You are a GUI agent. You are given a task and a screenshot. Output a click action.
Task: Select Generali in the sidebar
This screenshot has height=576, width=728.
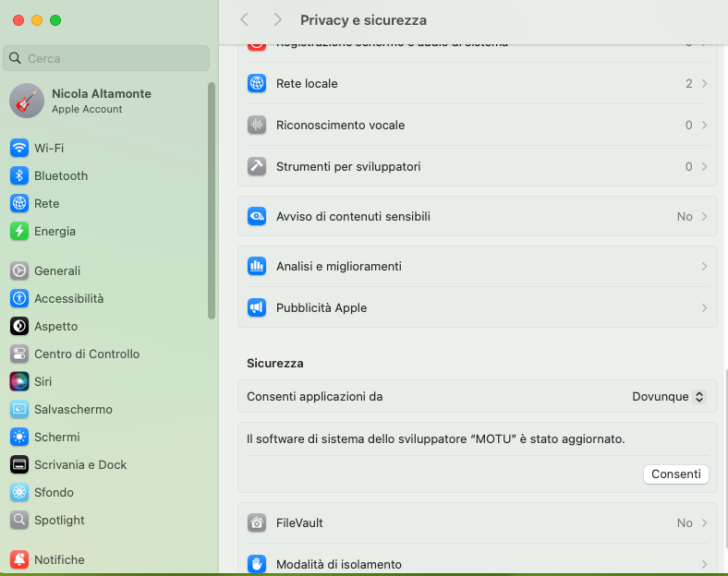click(57, 270)
